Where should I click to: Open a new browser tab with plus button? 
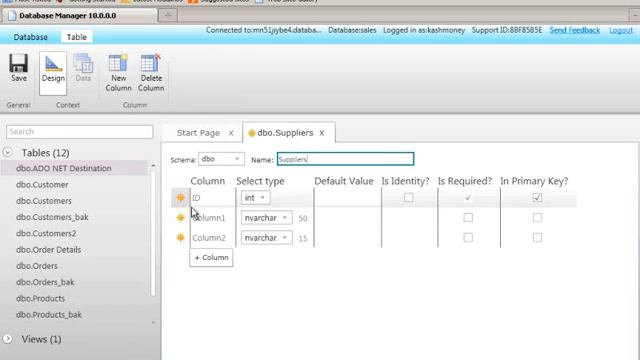(168, 16)
